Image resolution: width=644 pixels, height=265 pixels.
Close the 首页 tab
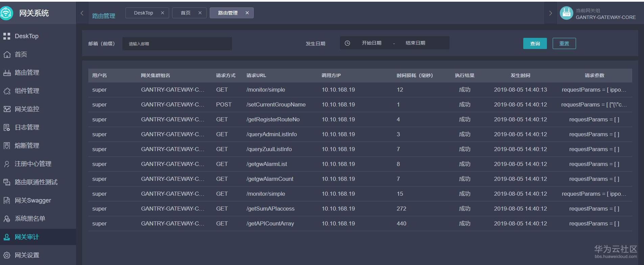200,13
